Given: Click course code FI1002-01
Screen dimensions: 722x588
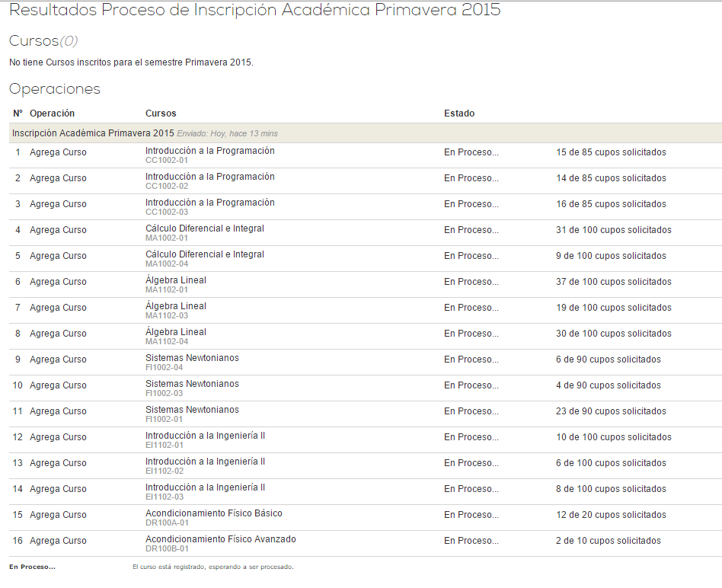Looking at the screenshot, I should click(x=164, y=420).
